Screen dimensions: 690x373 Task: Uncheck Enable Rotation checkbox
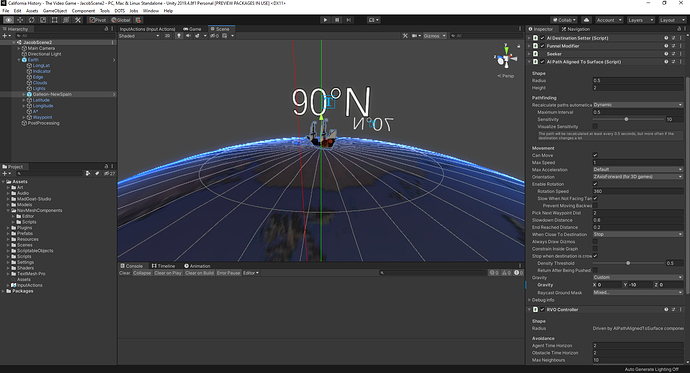(595, 184)
